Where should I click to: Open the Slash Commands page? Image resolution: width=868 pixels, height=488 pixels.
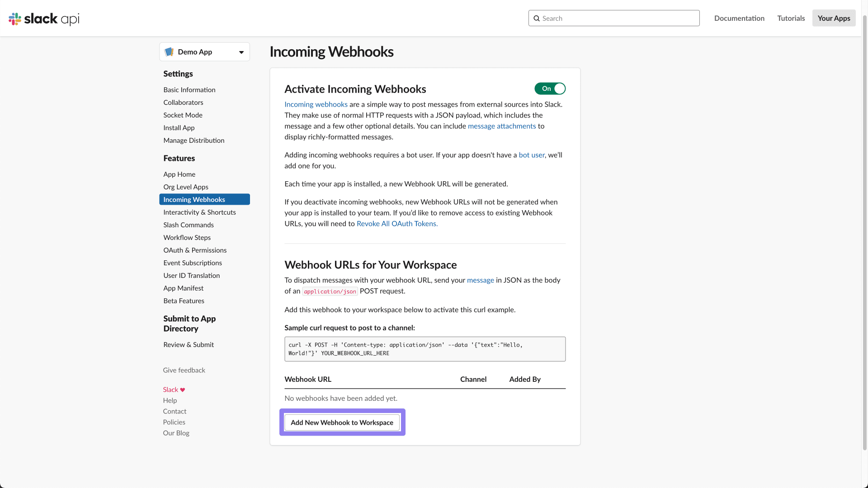(x=189, y=225)
